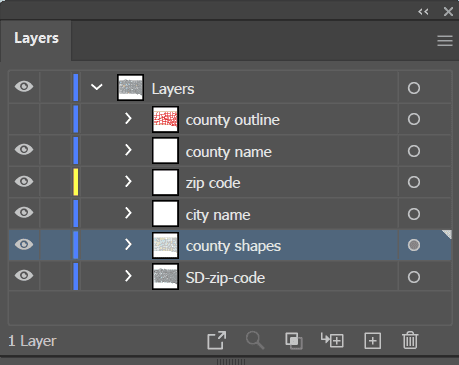Expand the city name layer
Screen dimensions: 459x365
point(128,213)
